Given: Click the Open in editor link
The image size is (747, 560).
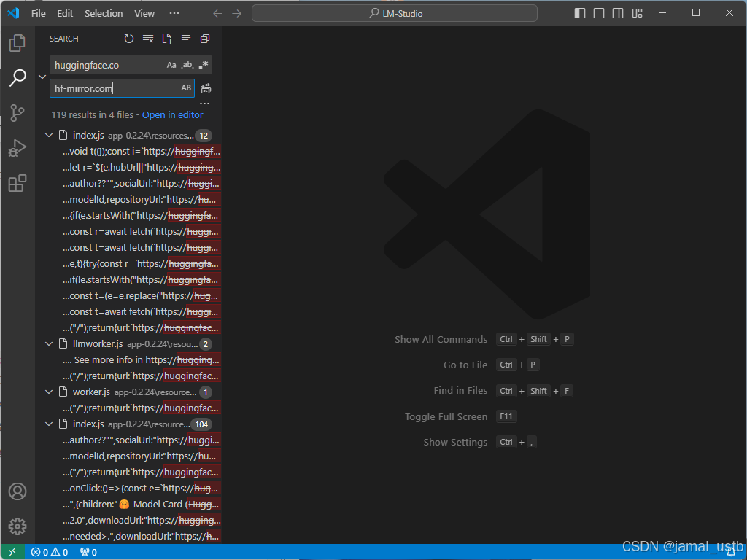Looking at the screenshot, I should click(172, 114).
